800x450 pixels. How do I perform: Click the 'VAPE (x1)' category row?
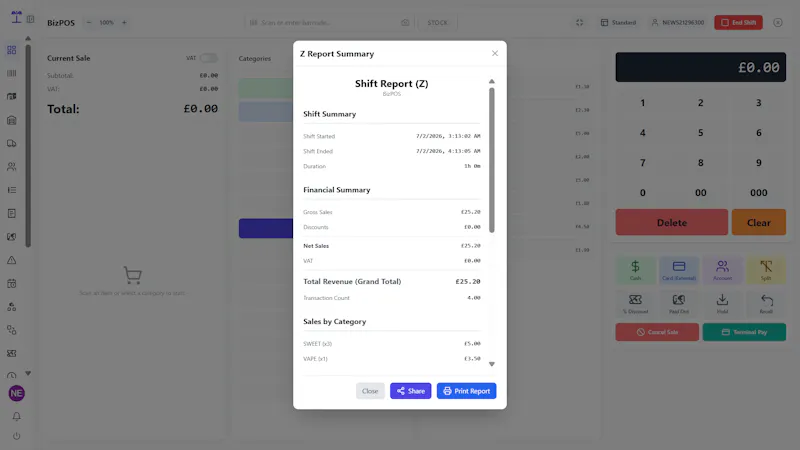tap(392, 359)
